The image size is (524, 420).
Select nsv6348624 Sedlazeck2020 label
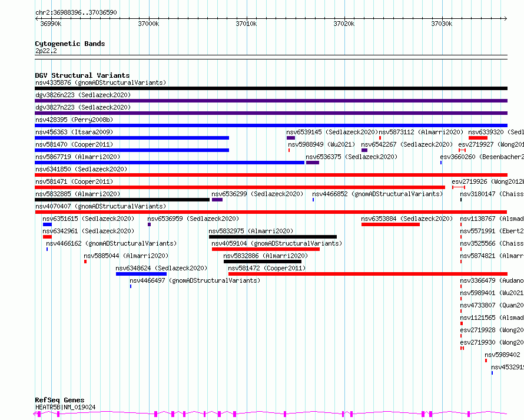click(x=161, y=268)
